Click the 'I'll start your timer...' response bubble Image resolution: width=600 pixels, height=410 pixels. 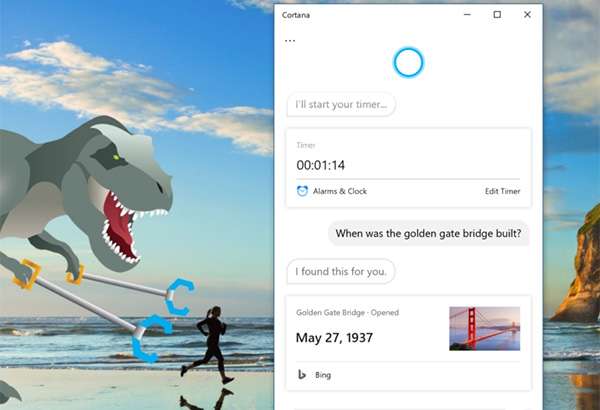[x=341, y=104]
